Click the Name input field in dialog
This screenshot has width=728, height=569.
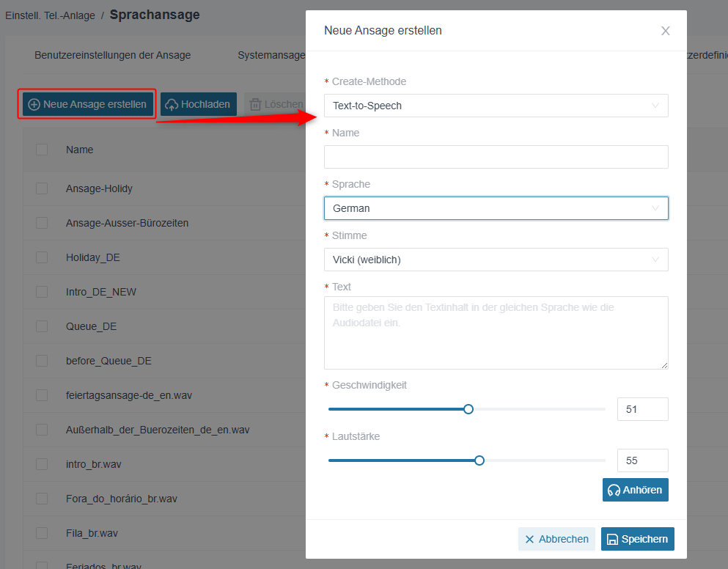pyautogui.click(x=496, y=156)
